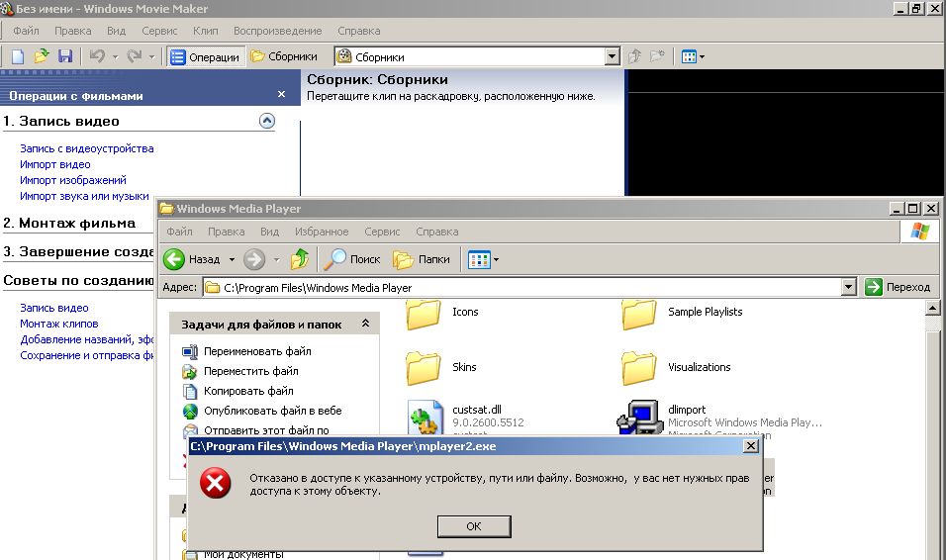
Task: Click the address bar path field
Action: 522,287
